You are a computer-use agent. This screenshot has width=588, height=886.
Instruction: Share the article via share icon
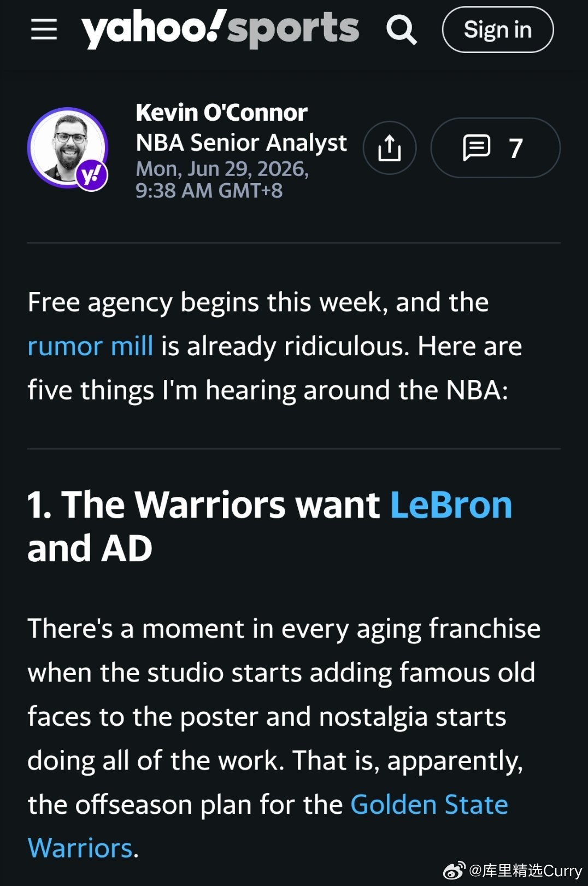(x=390, y=148)
